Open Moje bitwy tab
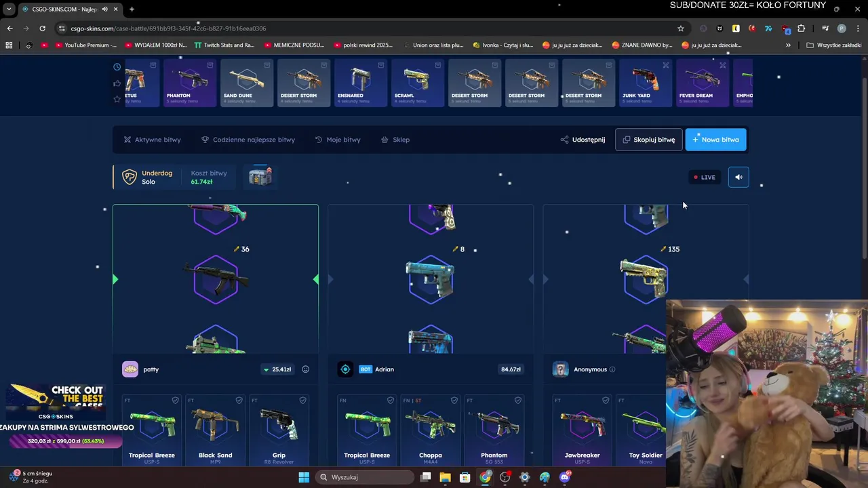This screenshot has height=488, width=868. [x=338, y=140]
